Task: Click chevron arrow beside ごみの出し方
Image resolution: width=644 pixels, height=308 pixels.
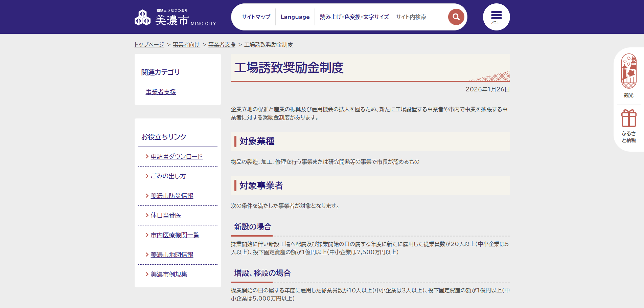Action: [x=147, y=176]
